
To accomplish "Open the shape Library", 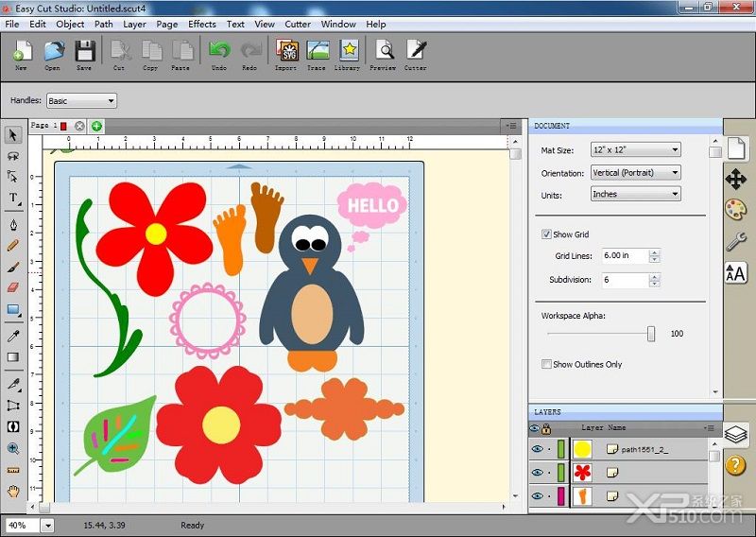I will point(348,55).
